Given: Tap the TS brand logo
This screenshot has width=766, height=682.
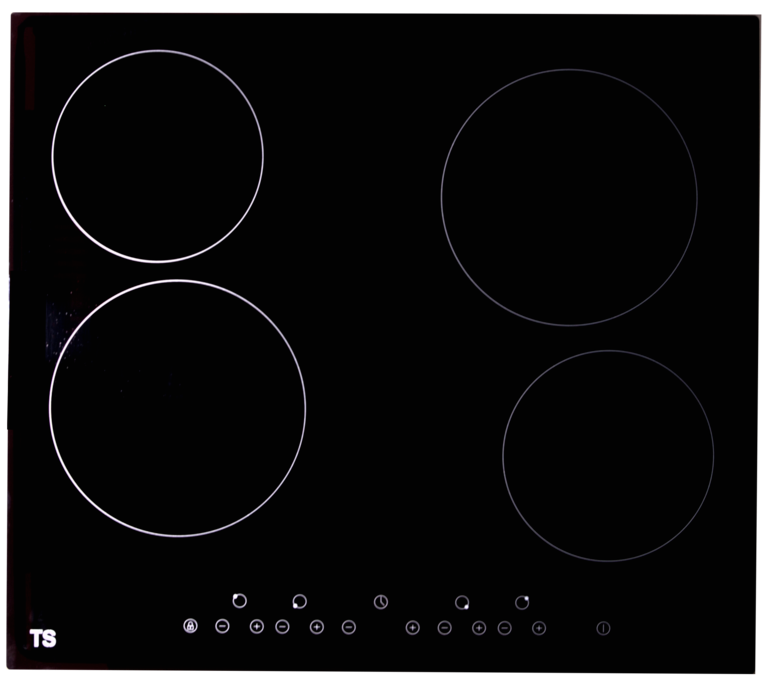Looking at the screenshot, I should (43, 639).
